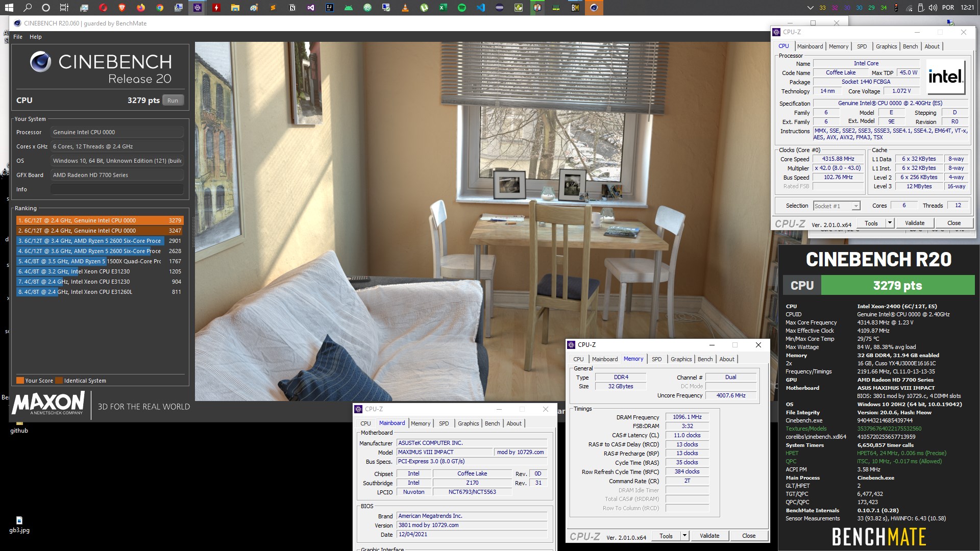The height and width of the screenshot is (551, 980).
Task: Click Validate in CPU-Z Memory window
Action: pyautogui.click(x=709, y=536)
